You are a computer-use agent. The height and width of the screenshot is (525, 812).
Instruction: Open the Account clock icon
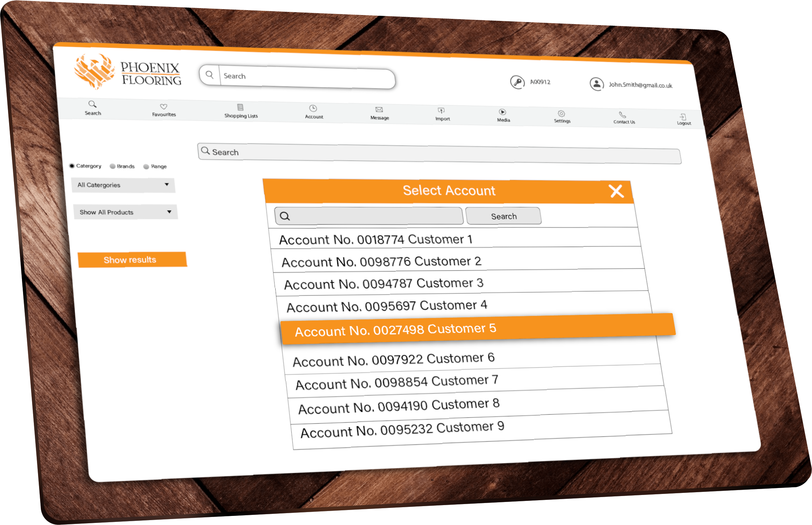[313, 109]
